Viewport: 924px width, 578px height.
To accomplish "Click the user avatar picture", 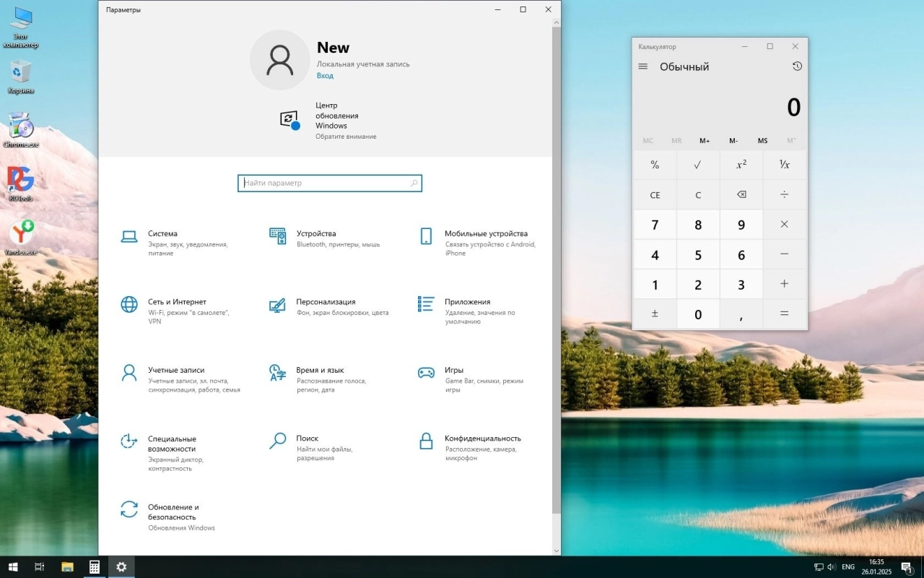I will (279, 60).
